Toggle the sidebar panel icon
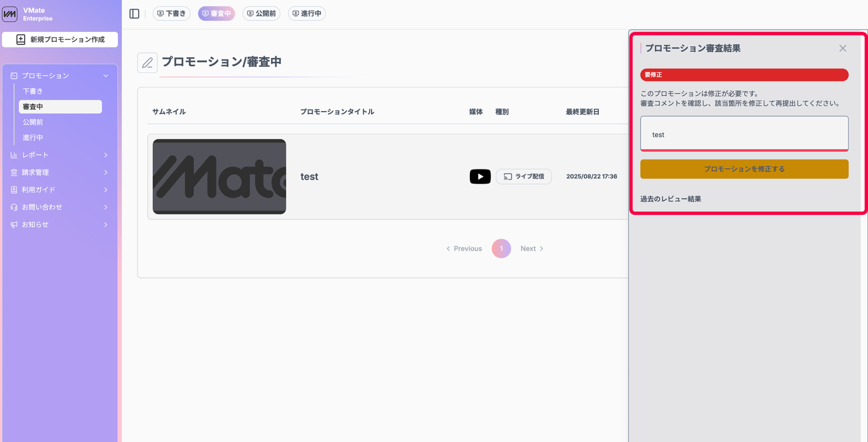Screen dimensions: 868x442 (134, 13)
